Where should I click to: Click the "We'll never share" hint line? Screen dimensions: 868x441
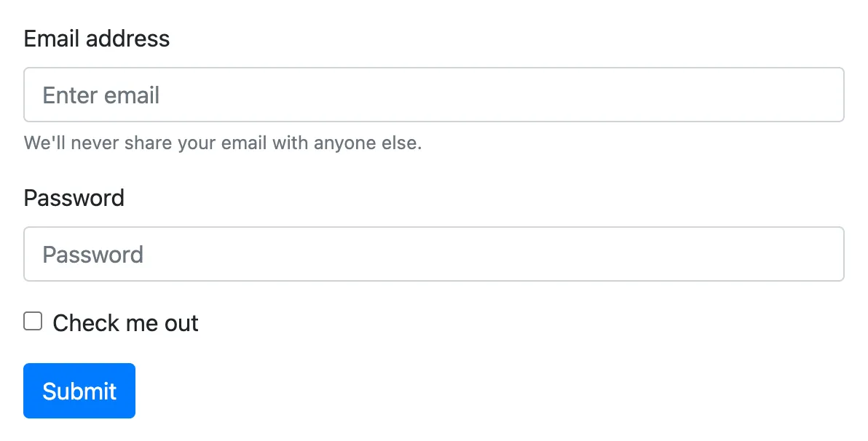(x=222, y=143)
